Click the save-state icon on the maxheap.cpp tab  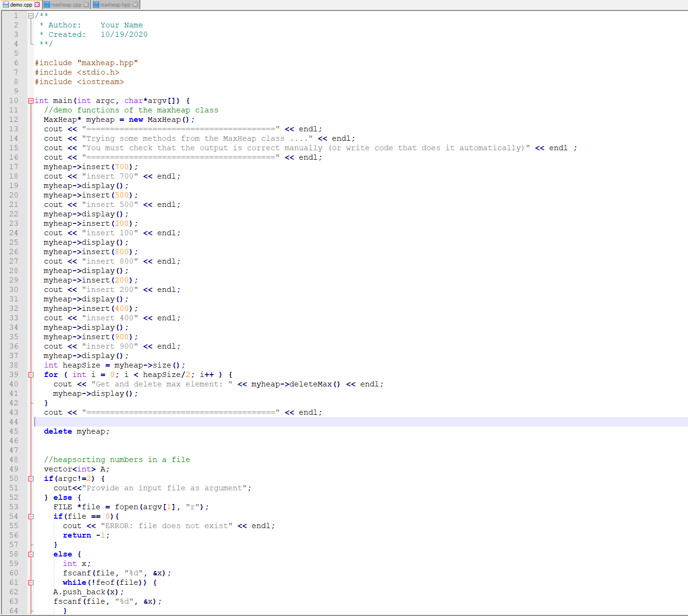[47, 5]
